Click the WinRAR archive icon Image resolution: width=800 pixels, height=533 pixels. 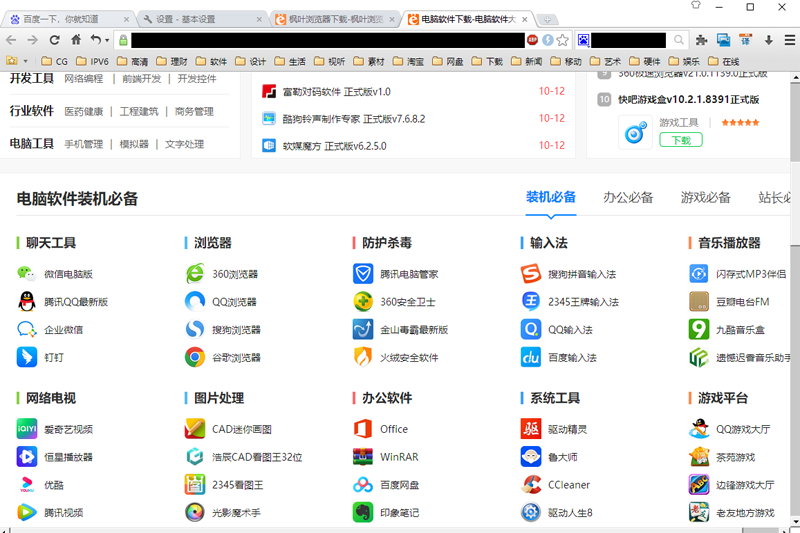point(362,456)
